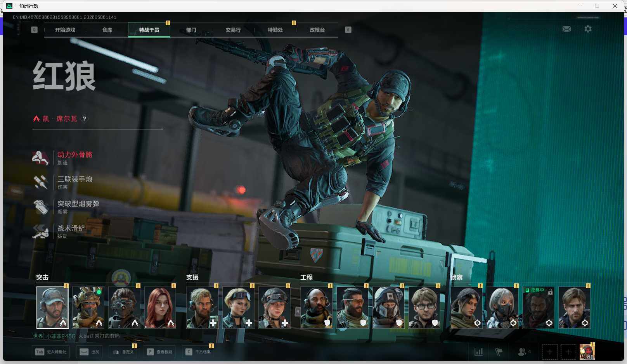Screen dimensions: 627x364
Task: Click the Q key previous-tab icon
Action: [34, 30]
